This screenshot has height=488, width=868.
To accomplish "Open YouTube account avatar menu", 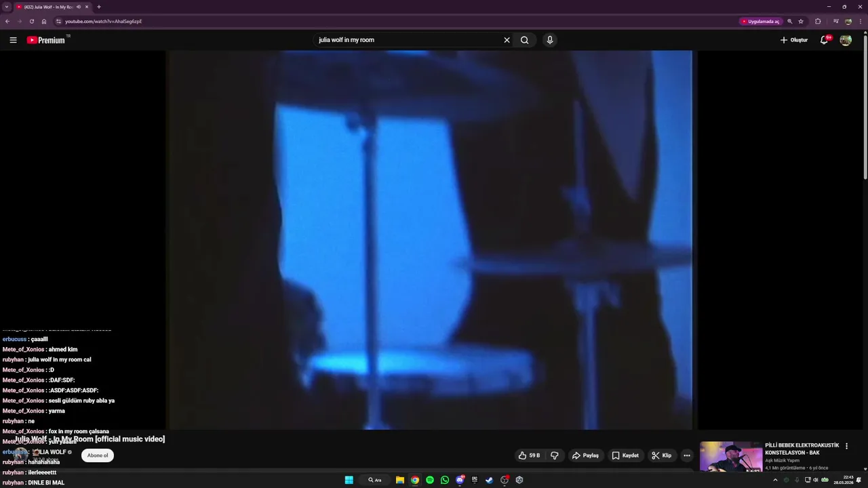I will click(846, 40).
